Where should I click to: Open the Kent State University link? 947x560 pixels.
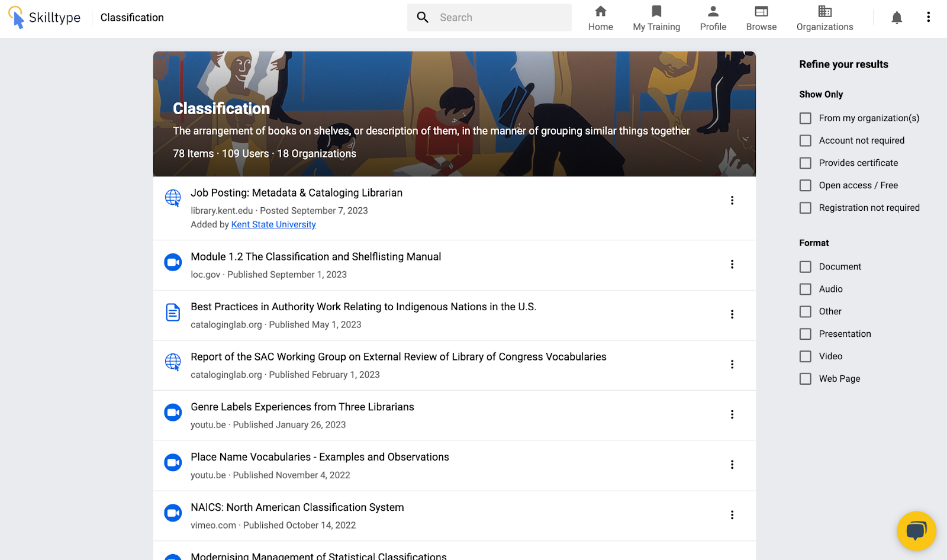click(273, 224)
